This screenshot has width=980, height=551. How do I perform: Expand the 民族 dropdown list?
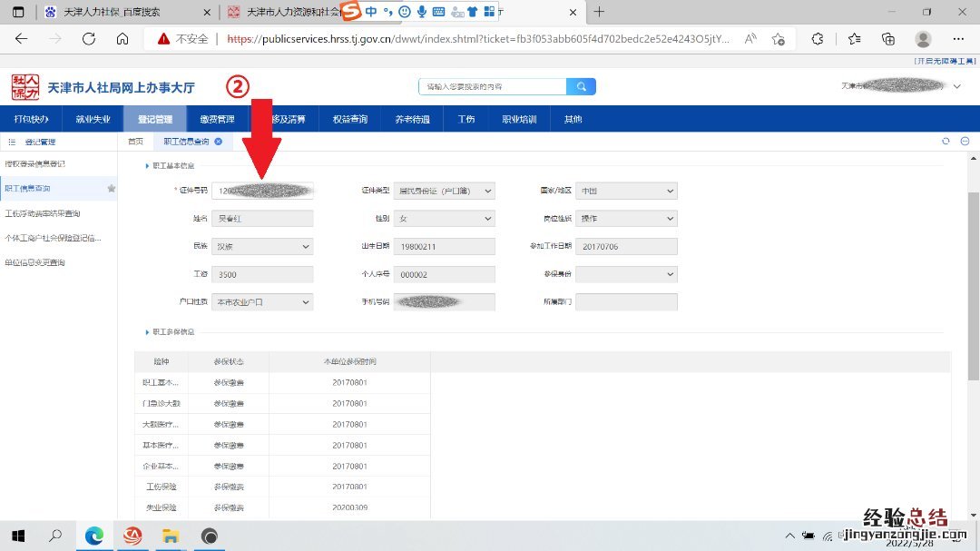coord(262,247)
